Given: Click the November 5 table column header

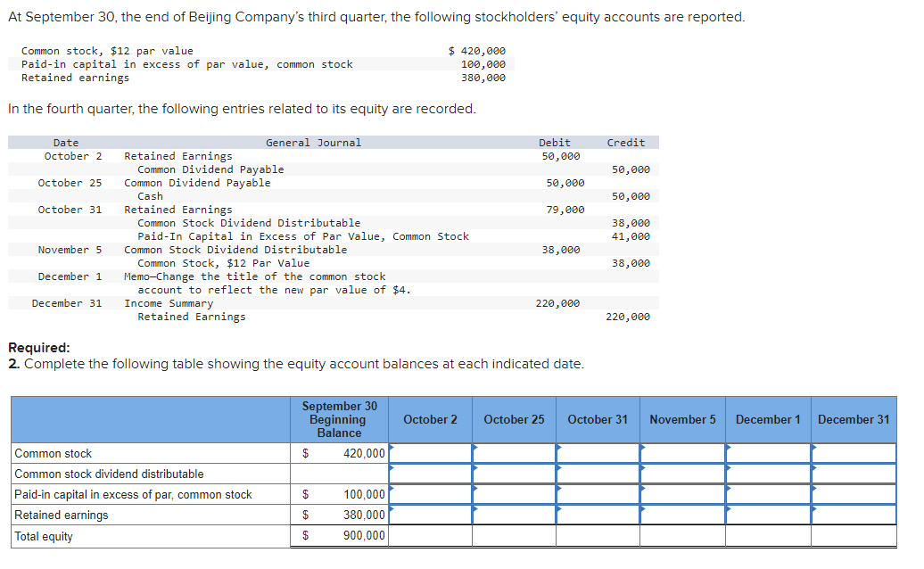Looking at the screenshot, I should point(682,419).
